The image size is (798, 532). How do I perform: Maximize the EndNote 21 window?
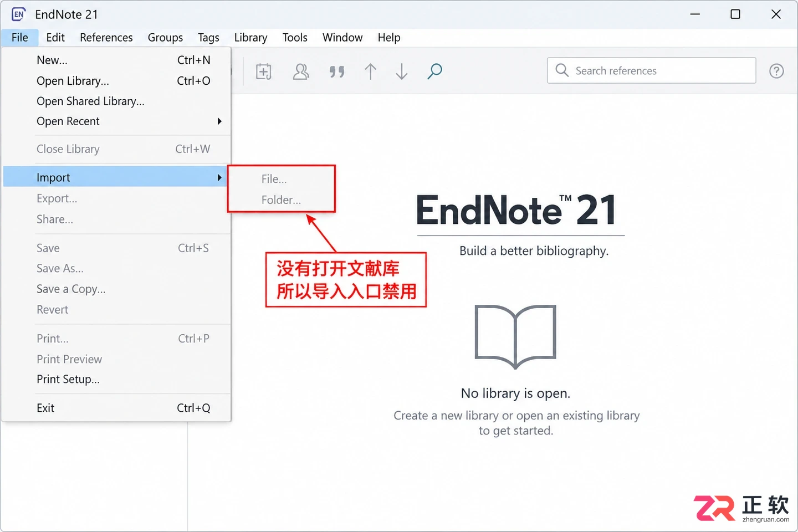(x=735, y=14)
